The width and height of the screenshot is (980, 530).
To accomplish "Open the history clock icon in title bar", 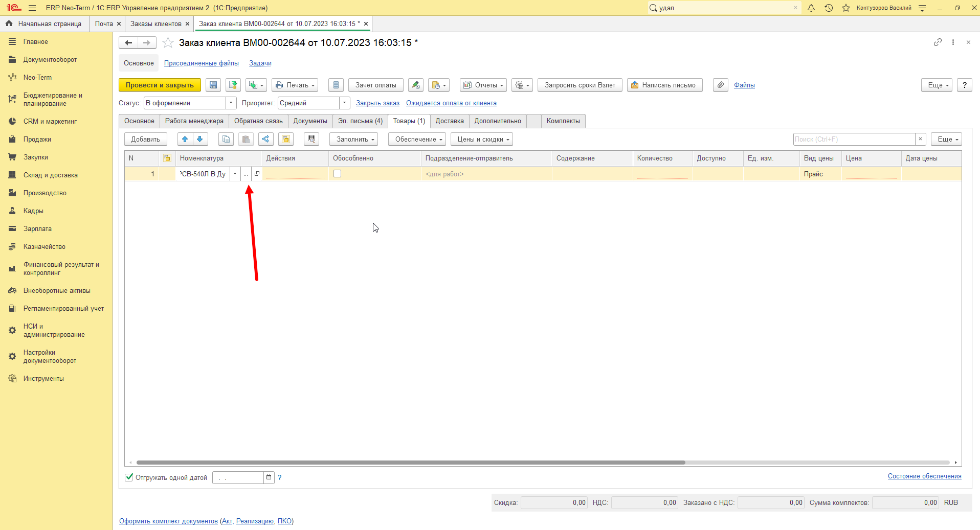I will tap(829, 8).
